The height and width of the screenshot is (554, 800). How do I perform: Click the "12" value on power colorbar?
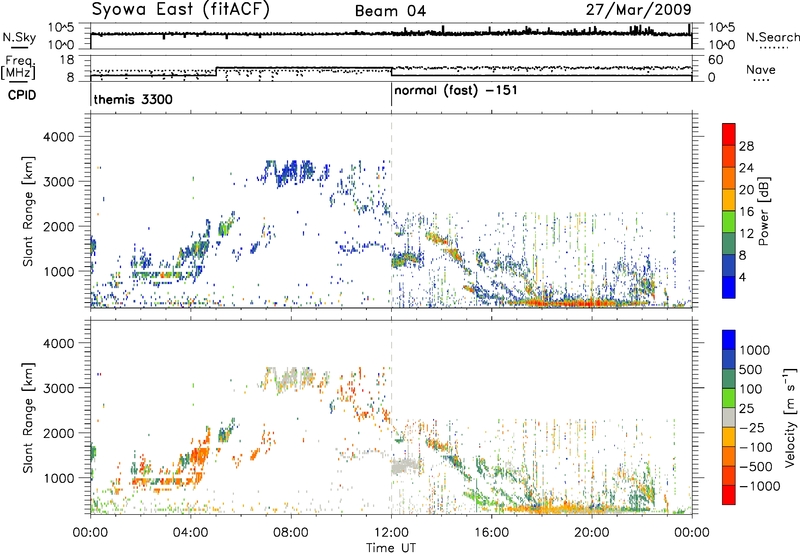[746, 234]
